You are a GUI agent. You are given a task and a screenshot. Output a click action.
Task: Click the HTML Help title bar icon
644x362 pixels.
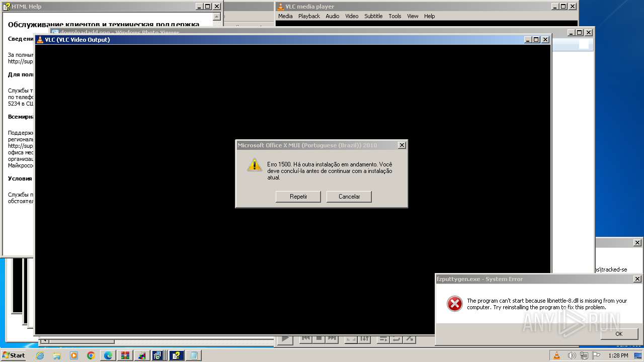(7, 7)
